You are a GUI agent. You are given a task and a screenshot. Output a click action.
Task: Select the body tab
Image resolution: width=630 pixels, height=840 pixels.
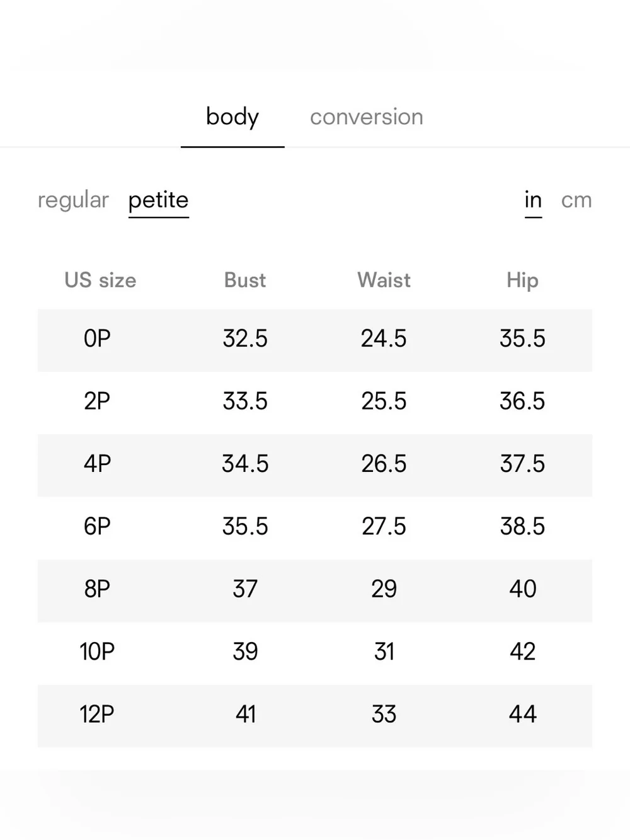coord(232,117)
